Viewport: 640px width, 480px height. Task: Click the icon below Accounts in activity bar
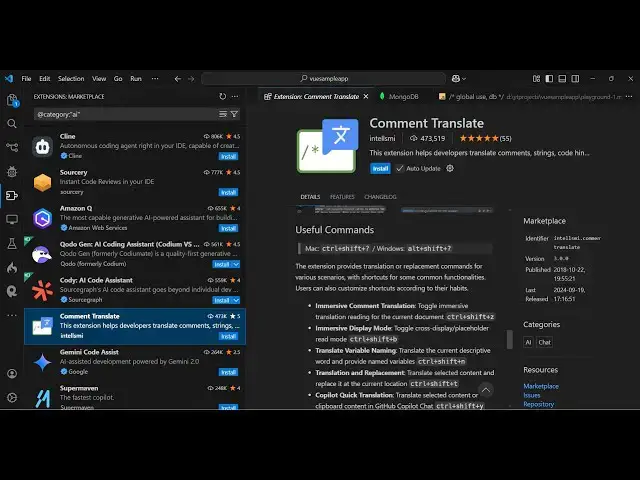tap(12, 398)
